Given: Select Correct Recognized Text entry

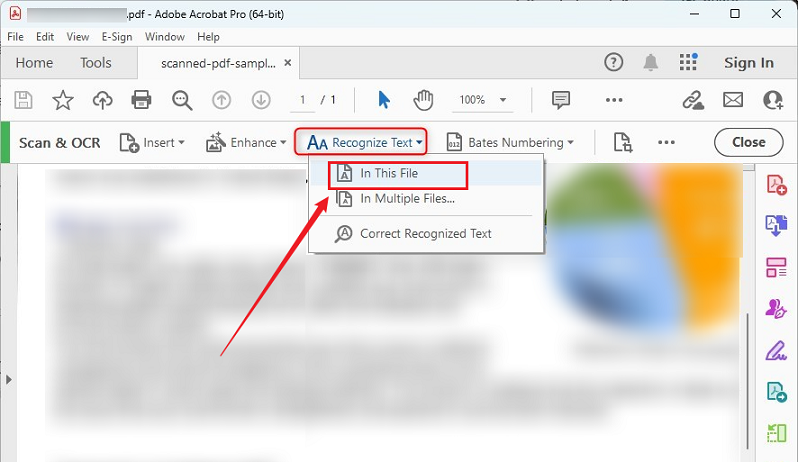Looking at the screenshot, I should (426, 234).
